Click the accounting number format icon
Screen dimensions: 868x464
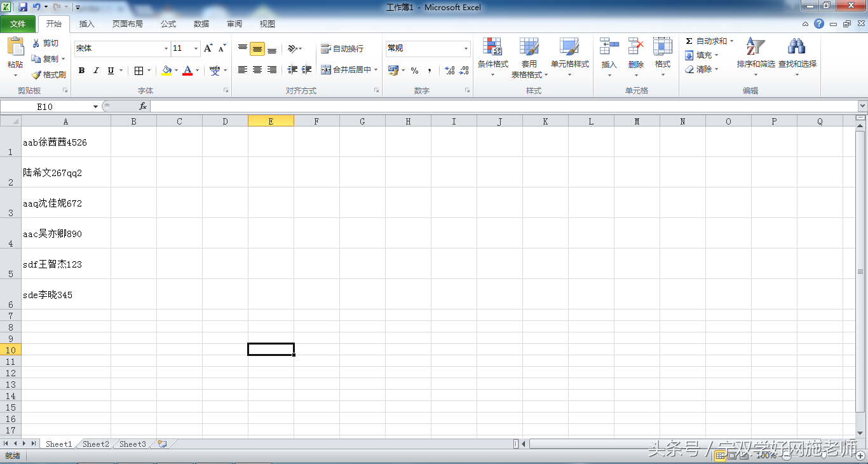pyautogui.click(x=393, y=71)
